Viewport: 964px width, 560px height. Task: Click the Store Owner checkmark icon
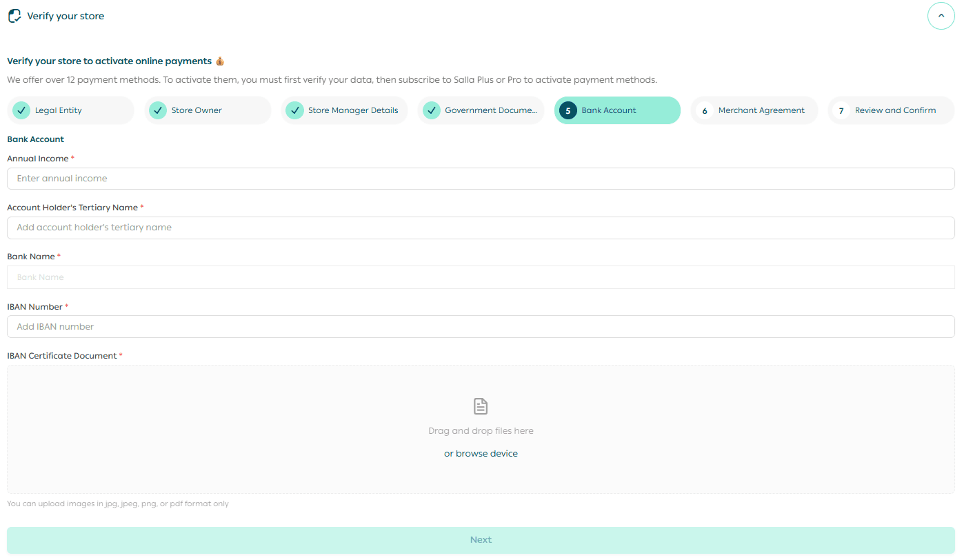coord(158,110)
